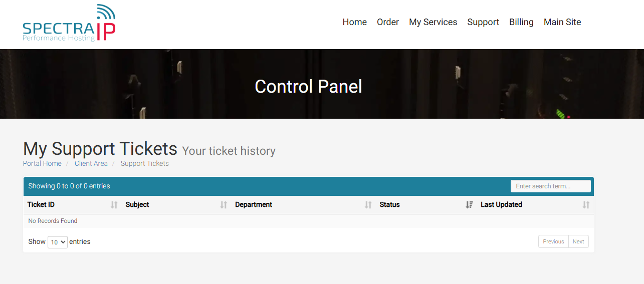
Task: Click the Support Tickets breadcrumb
Action: pyautogui.click(x=145, y=163)
